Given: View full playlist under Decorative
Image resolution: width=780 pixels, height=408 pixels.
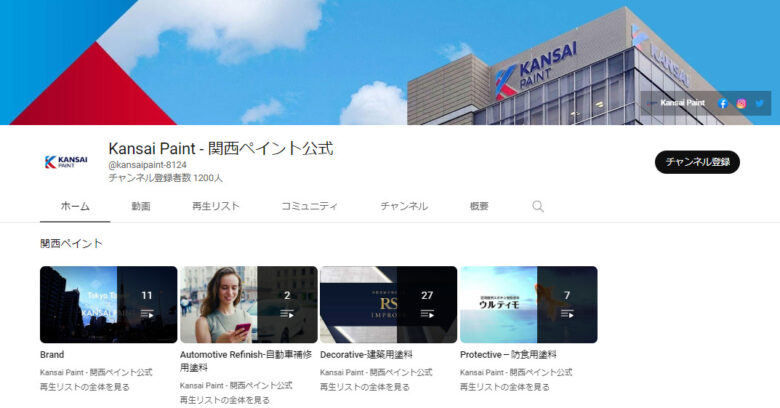Looking at the screenshot, I should [365, 387].
